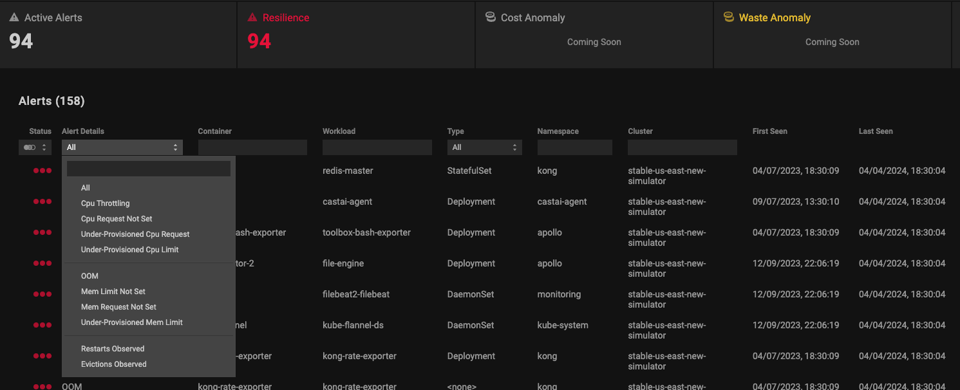This screenshot has height=390, width=960.
Task: Open the Active Alerts summary card
Action: click(x=118, y=34)
